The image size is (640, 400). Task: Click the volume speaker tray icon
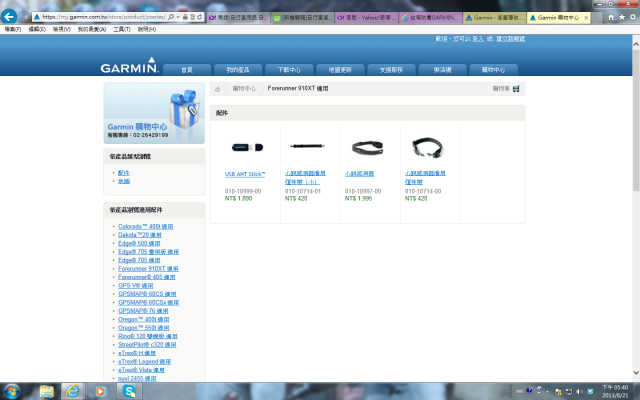point(579,392)
